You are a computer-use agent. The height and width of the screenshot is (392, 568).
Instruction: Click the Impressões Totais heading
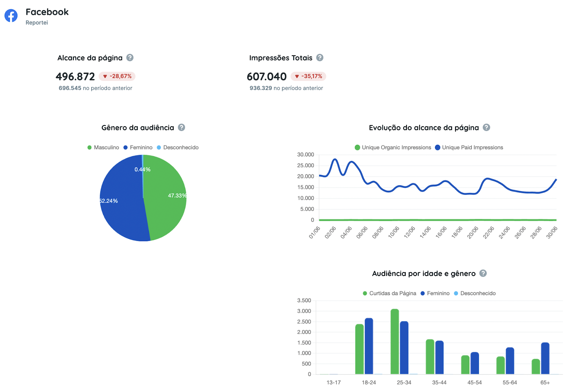[x=281, y=58]
